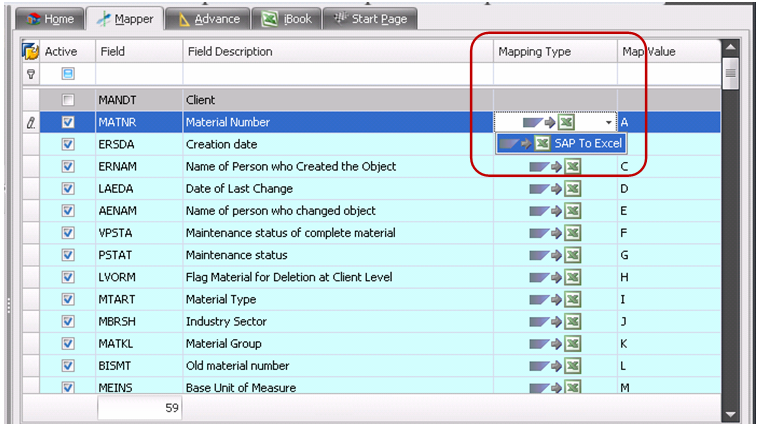Click the mapping type icon for ERNAM row
759x428 pixels.
coord(555,166)
